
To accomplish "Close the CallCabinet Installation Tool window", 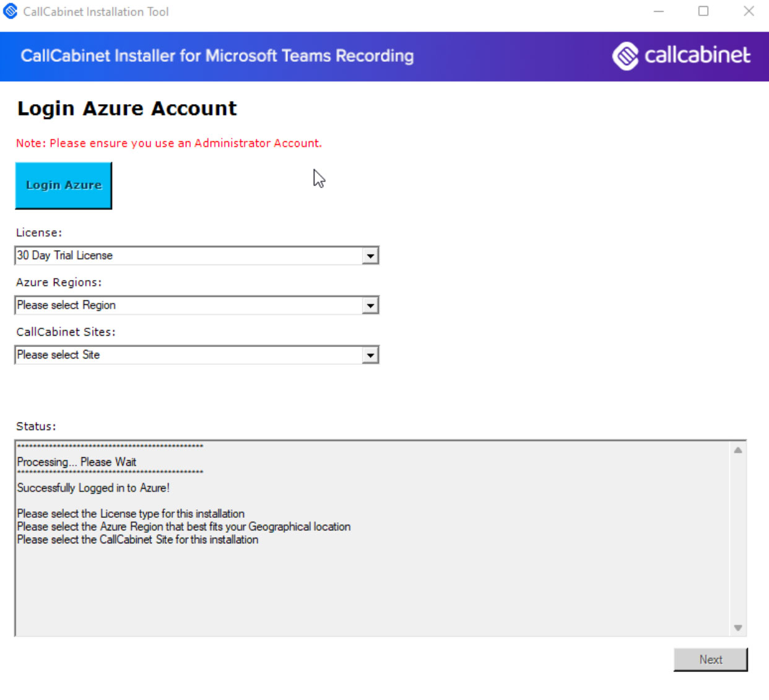I will (x=749, y=11).
